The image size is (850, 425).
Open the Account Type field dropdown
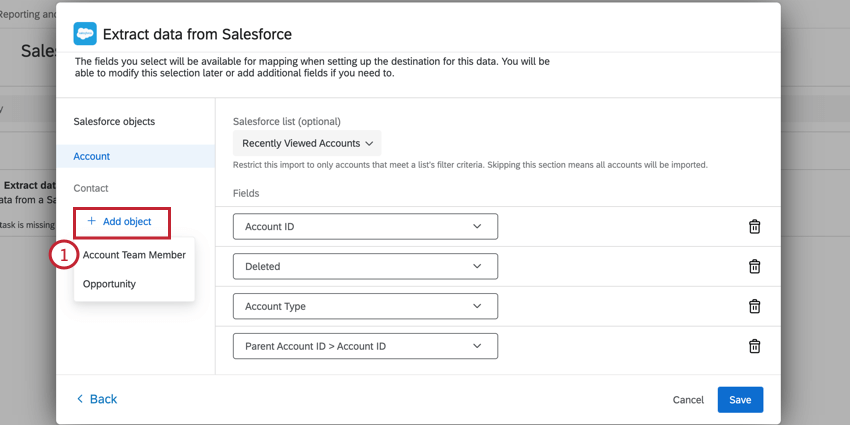click(365, 306)
